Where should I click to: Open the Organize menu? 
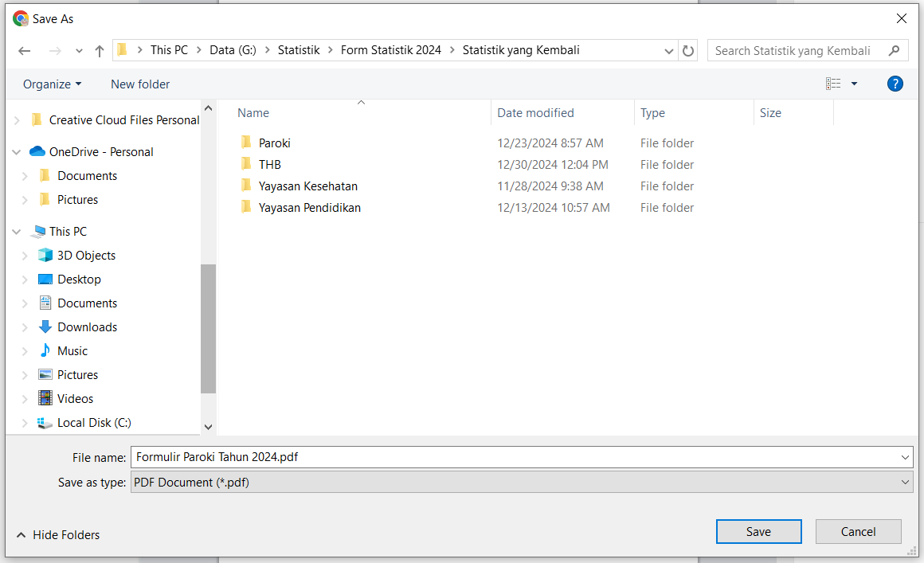tap(52, 84)
